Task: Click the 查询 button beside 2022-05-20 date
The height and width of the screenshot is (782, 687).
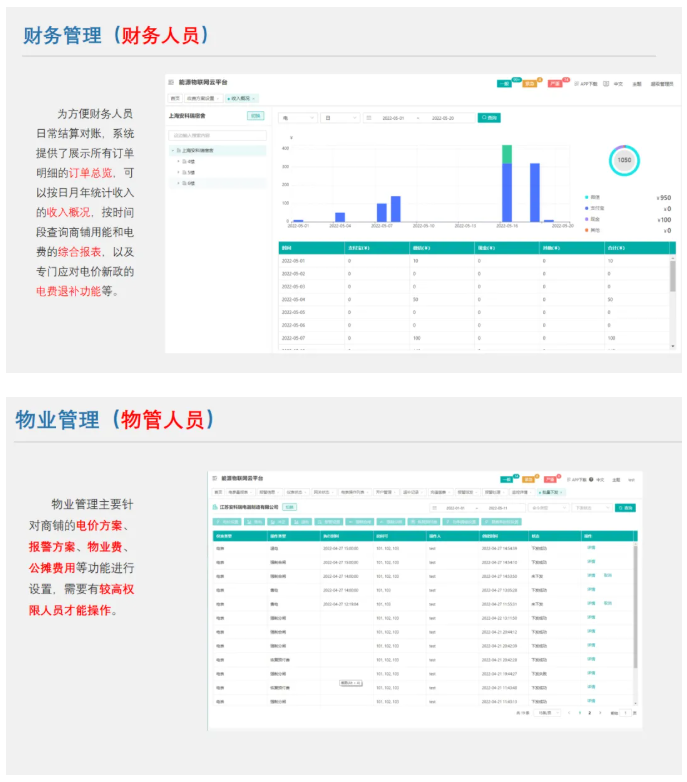Action: 489,118
